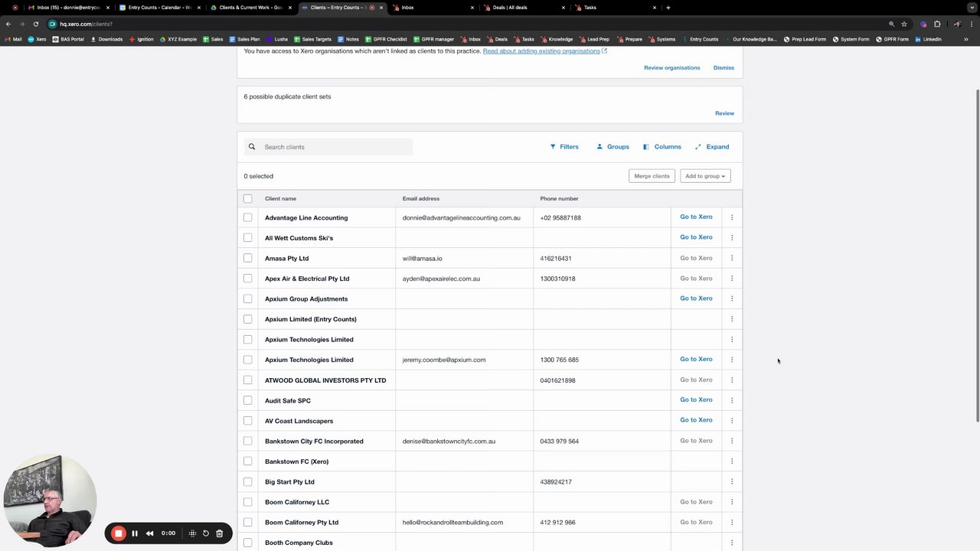Viewport: 980px width, 551px height.
Task: Tick the checkbox for Advantage Line Accounting
Action: 247,217
